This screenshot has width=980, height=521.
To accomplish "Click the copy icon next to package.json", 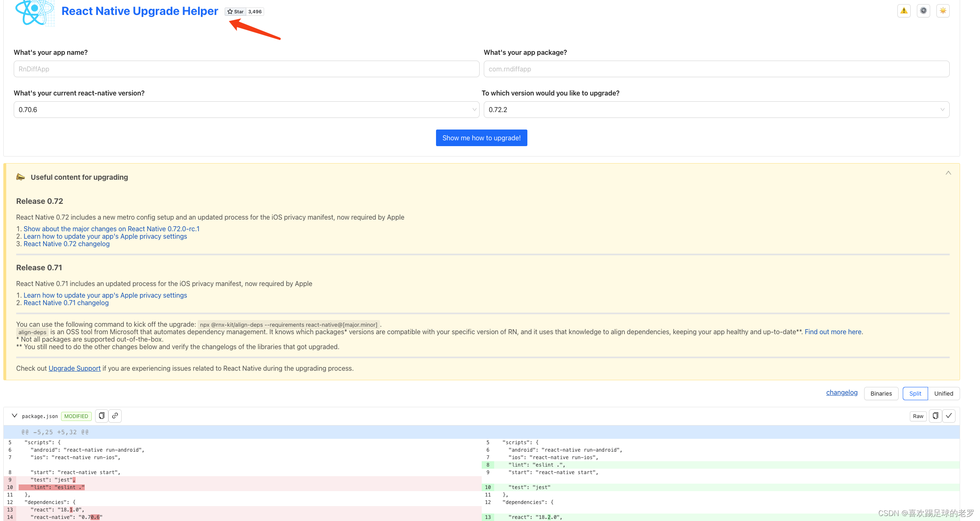I will tap(102, 416).
